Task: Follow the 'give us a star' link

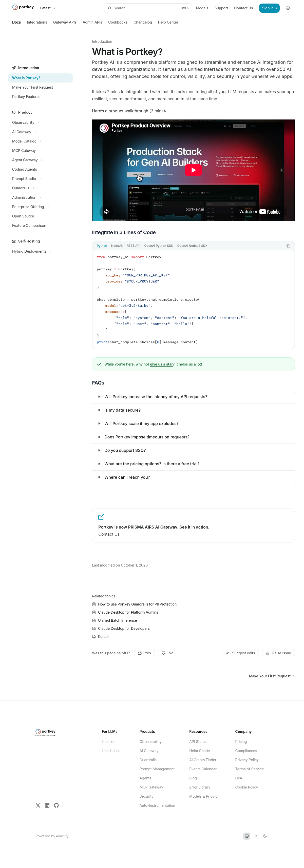Action: tap(161, 364)
